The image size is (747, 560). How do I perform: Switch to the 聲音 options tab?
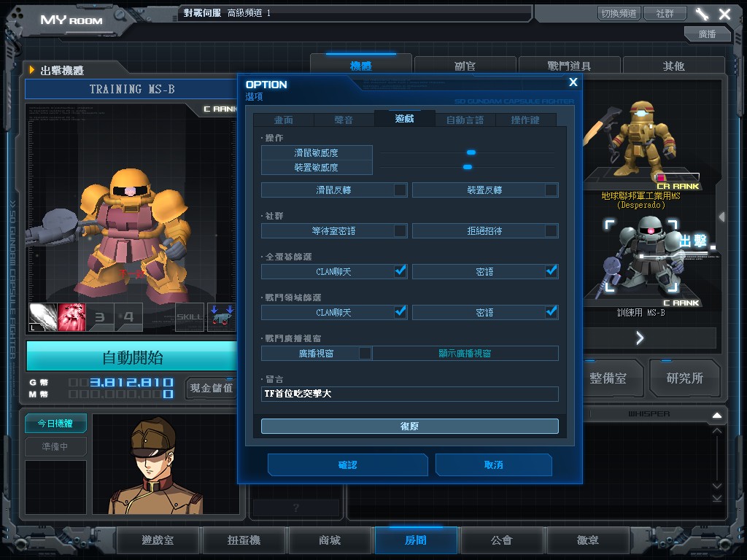pyautogui.click(x=344, y=120)
